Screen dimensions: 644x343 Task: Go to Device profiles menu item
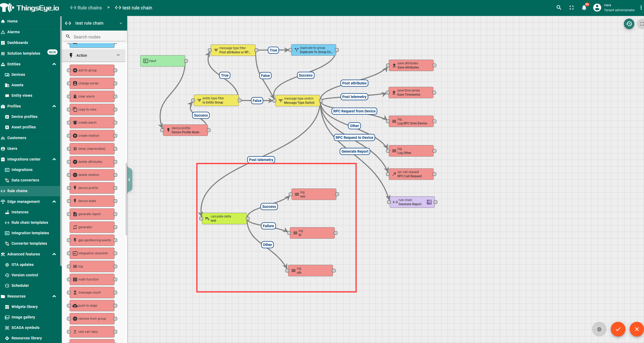point(24,117)
